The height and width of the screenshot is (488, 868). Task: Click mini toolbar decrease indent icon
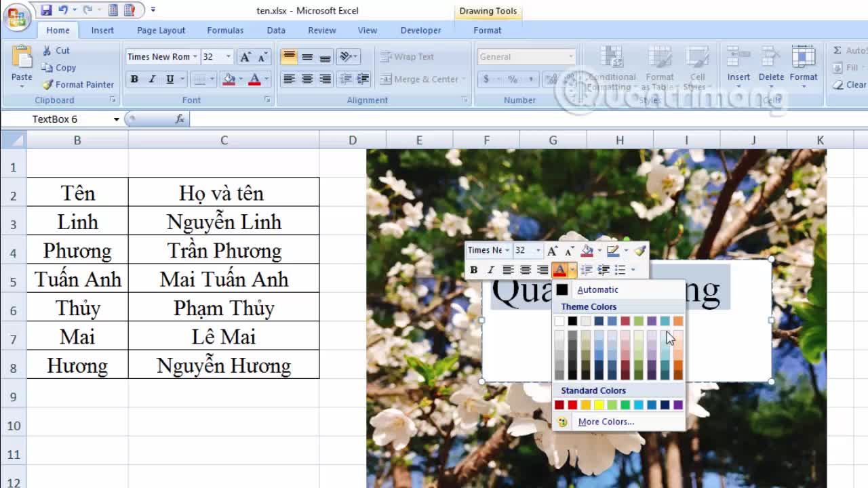[x=587, y=270]
